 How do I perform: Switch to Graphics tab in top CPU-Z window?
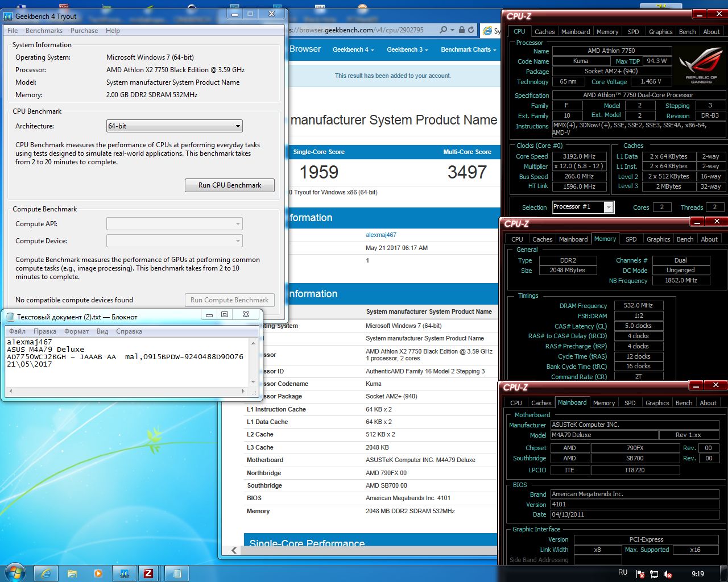661,32
